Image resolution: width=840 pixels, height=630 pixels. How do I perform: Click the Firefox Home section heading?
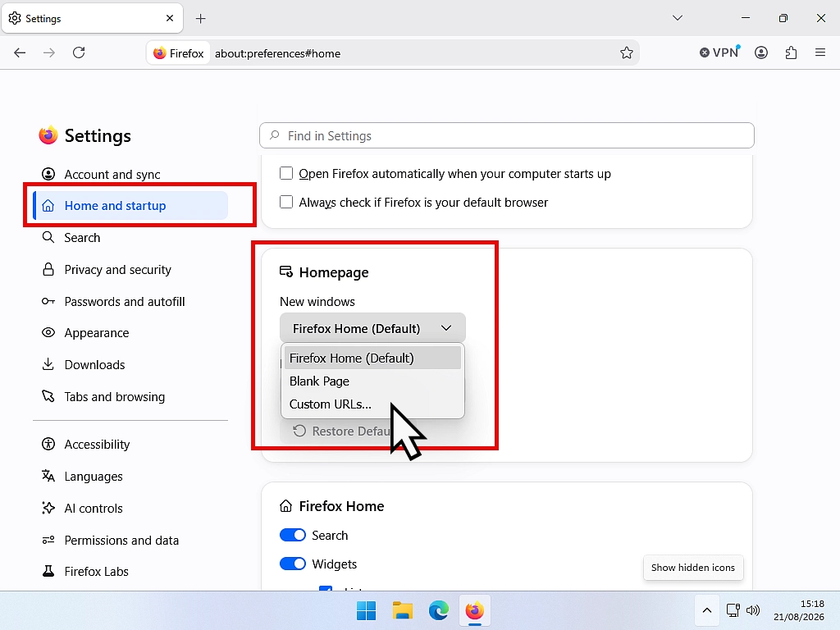click(341, 506)
